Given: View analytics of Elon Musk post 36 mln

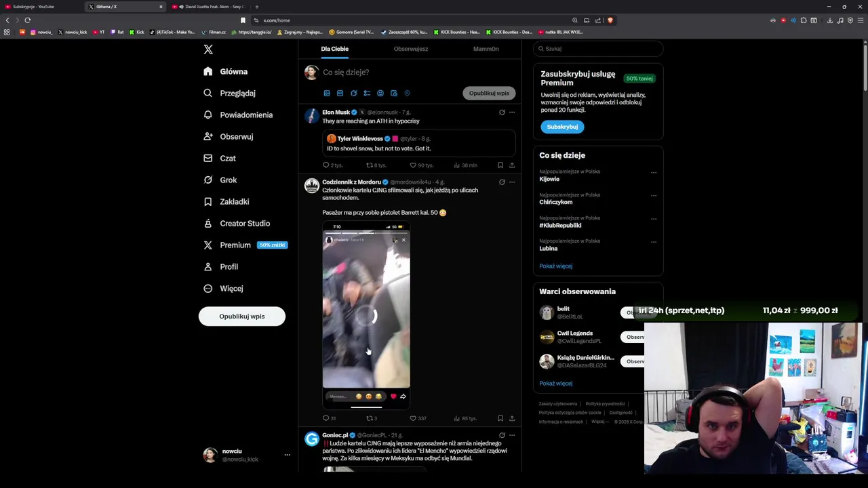Looking at the screenshot, I should click(465, 165).
